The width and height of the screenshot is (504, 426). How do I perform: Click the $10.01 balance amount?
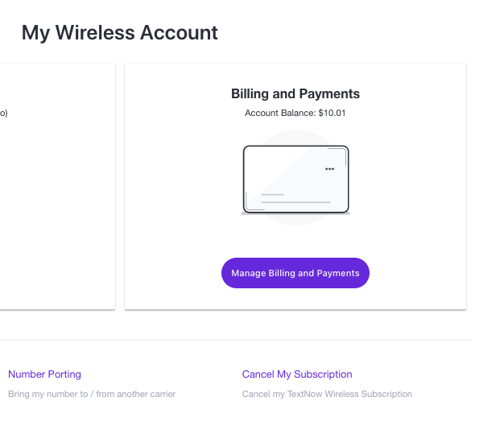(x=332, y=114)
